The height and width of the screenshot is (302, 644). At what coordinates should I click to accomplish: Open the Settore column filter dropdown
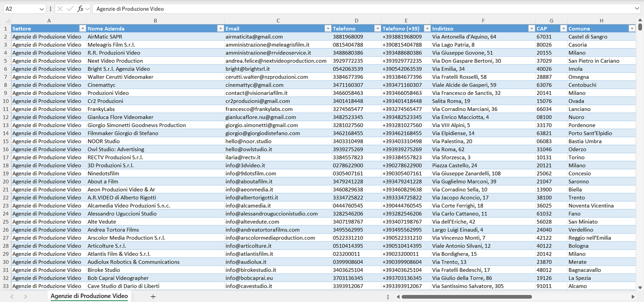pos(82,29)
